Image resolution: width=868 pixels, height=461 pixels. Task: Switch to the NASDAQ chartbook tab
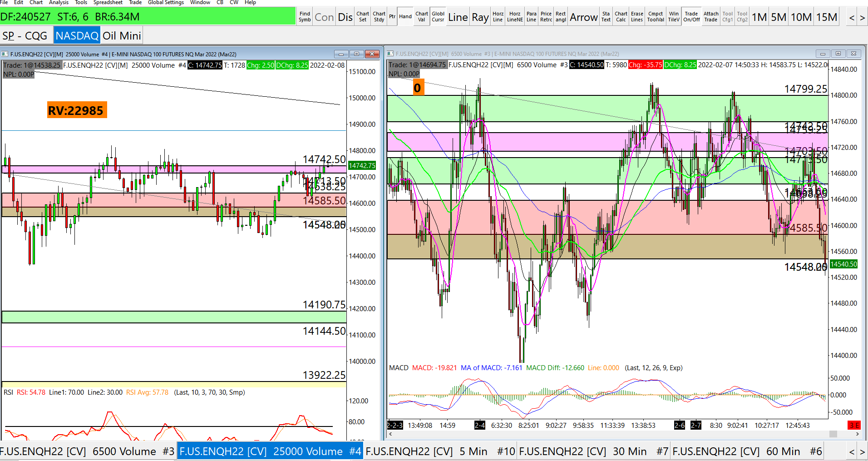77,35
